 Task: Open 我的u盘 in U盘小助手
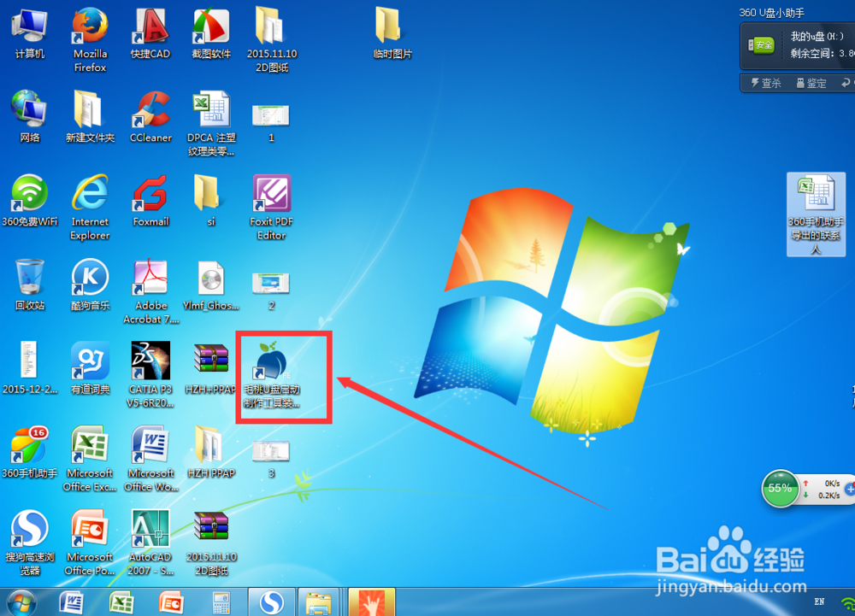tap(817, 37)
